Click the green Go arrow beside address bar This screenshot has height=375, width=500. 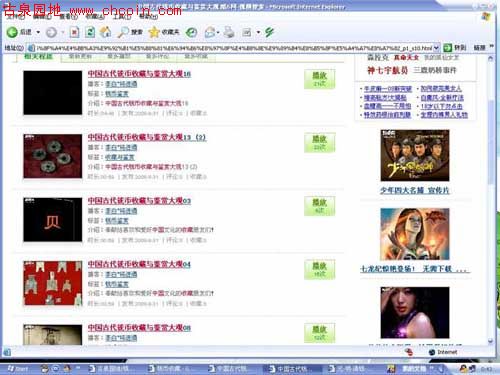pos(447,48)
